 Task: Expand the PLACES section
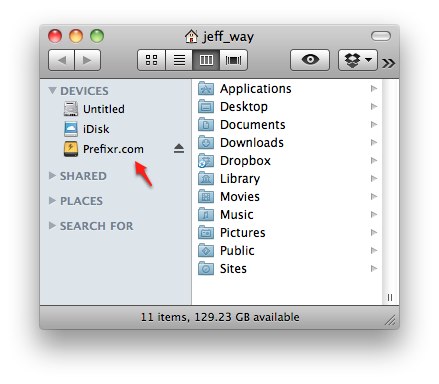pos(52,200)
